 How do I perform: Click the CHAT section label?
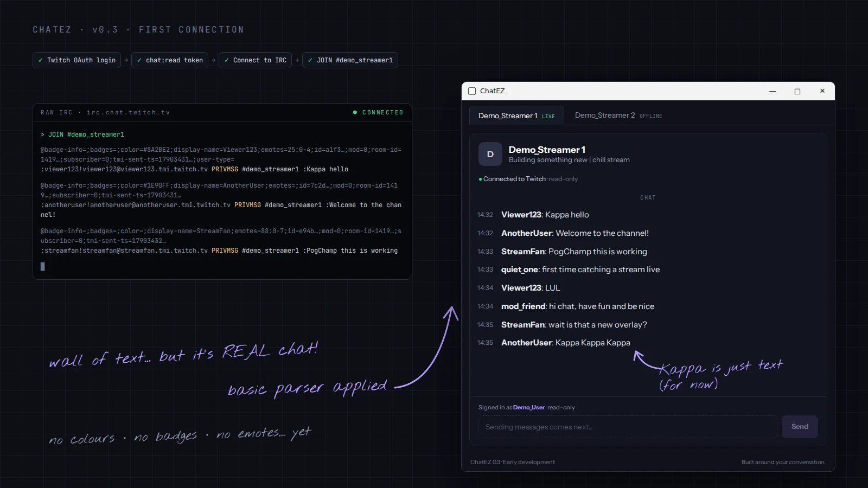[648, 197]
